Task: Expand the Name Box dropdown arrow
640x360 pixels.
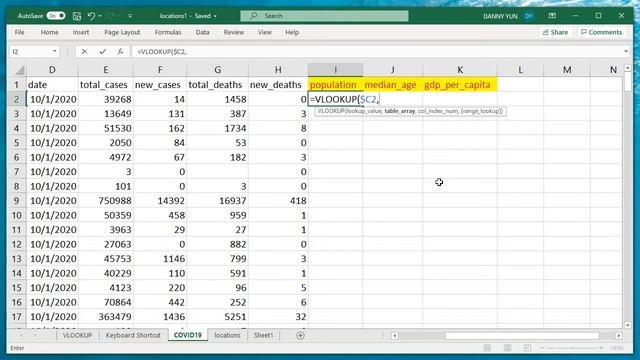Action: pos(54,52)
